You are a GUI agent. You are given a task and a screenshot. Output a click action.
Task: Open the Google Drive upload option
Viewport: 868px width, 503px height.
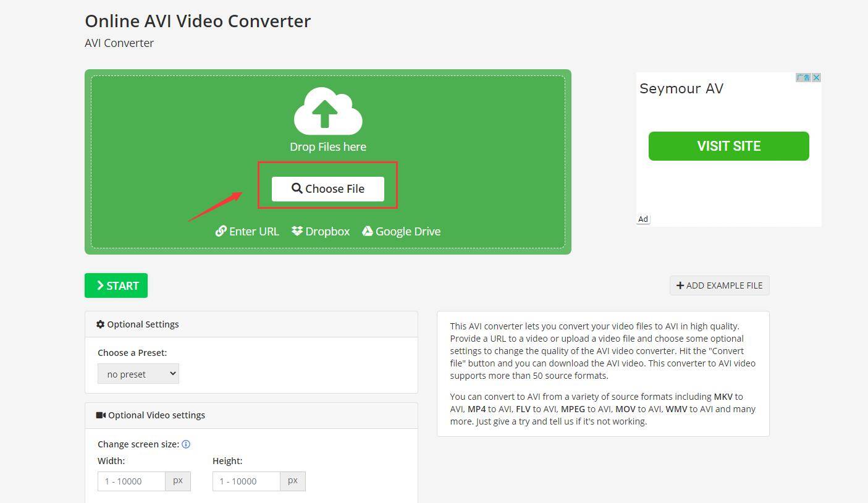(x=402, y=231)
